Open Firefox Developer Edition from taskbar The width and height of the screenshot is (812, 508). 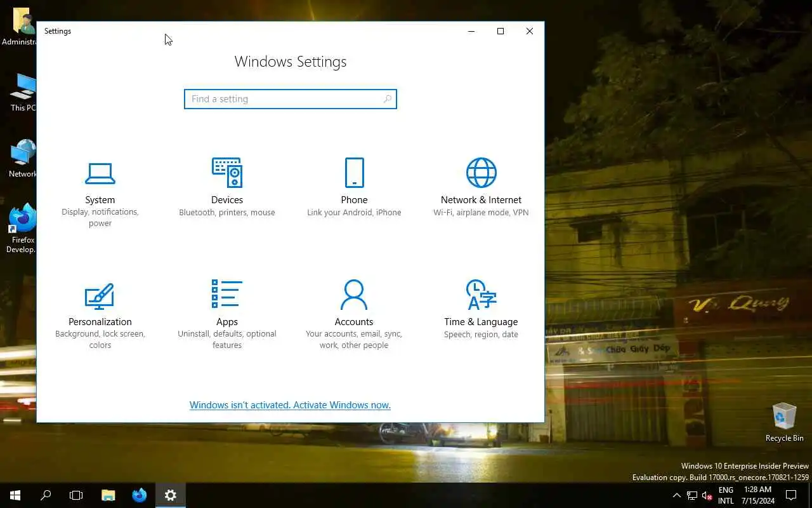point(139,495)
